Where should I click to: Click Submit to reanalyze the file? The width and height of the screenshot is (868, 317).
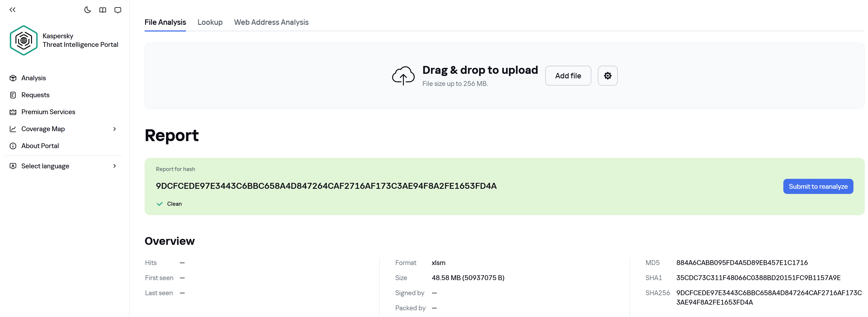[818, 186]
